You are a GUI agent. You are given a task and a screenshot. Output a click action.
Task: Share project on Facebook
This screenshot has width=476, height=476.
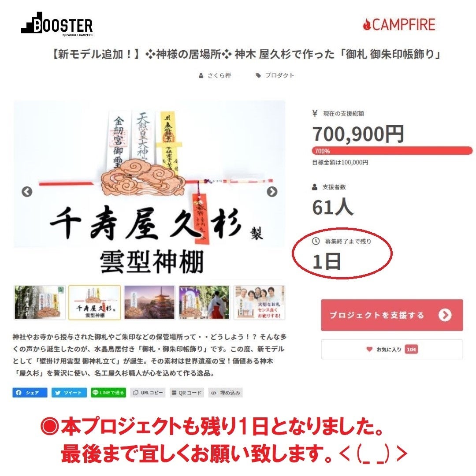pos(30,393)
